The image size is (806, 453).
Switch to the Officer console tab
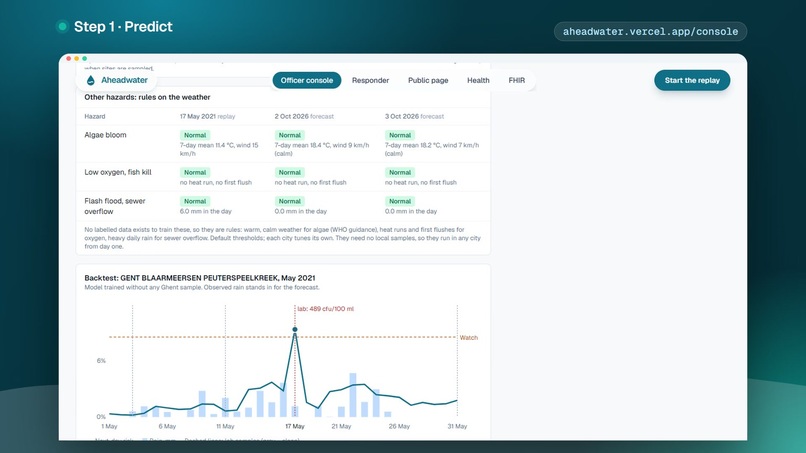[x=307, y=80]
